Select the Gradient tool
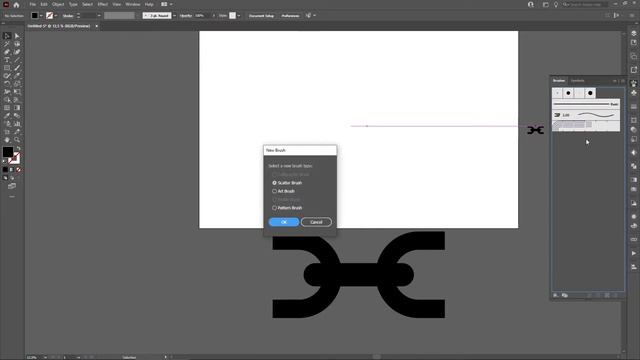The width and height of the screenshot is (640, 360). (17, 108)
